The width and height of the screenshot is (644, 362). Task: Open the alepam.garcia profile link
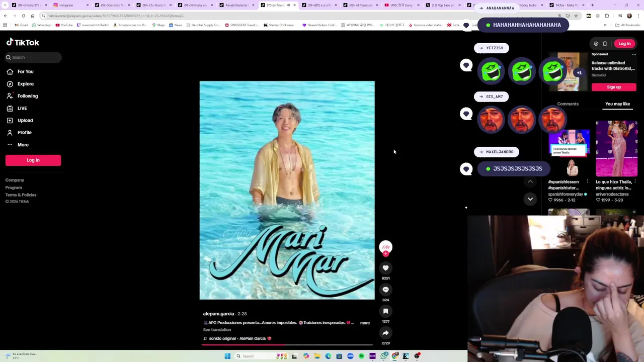[218, 314]
